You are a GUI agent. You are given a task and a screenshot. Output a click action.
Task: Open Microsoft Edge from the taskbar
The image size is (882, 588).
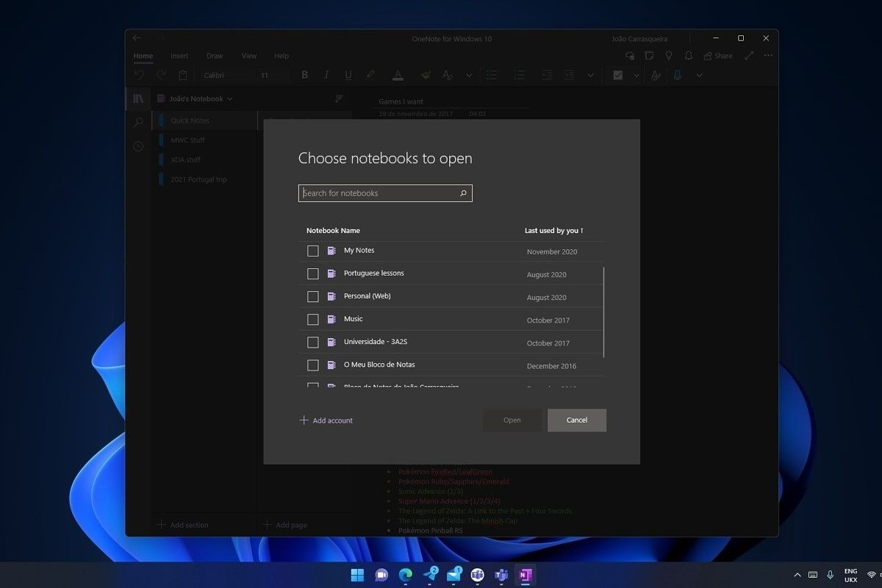point(405,575)
